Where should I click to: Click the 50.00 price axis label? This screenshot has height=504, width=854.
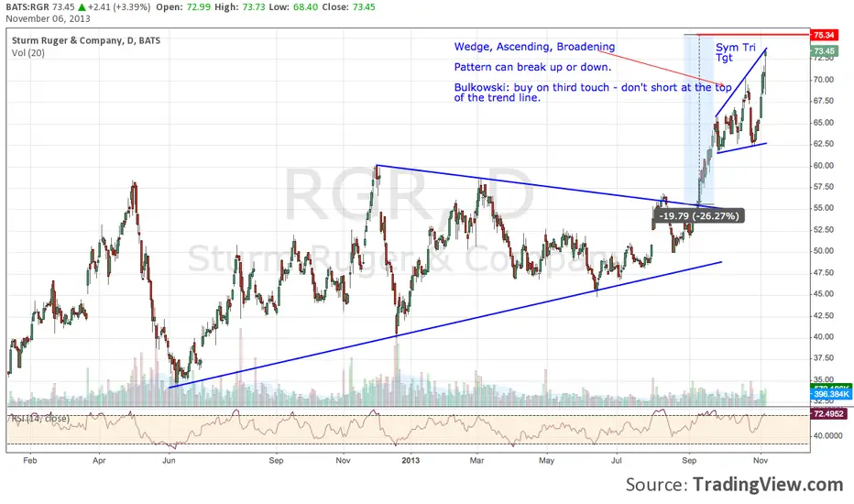pyautogui.click(x=823, y=251)
